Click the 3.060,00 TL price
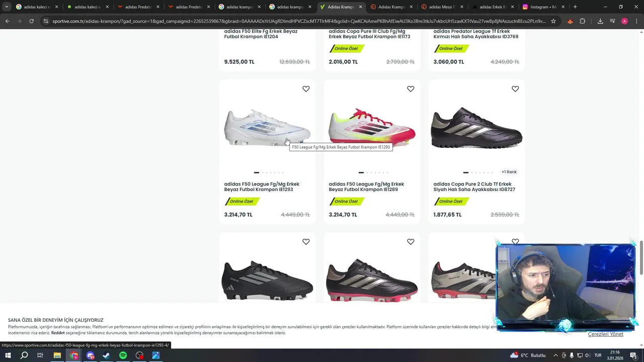The image size is (644, 362). (x=448, y=62)
